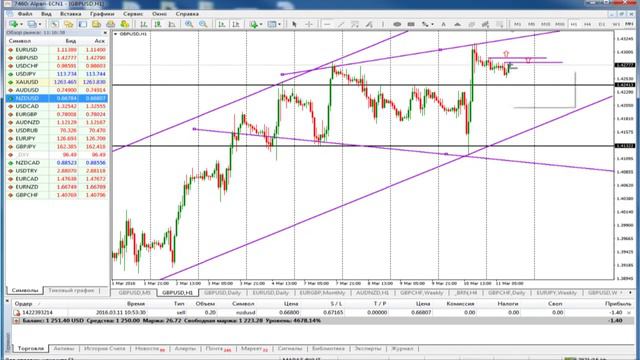Select the Cursor arrow tool
This screenshot has height=360, width=640.
[294, 24]
